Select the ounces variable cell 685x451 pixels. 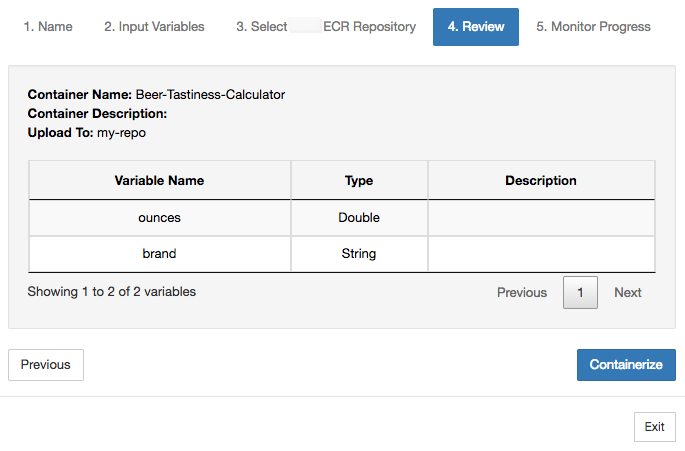coord(159,217)
